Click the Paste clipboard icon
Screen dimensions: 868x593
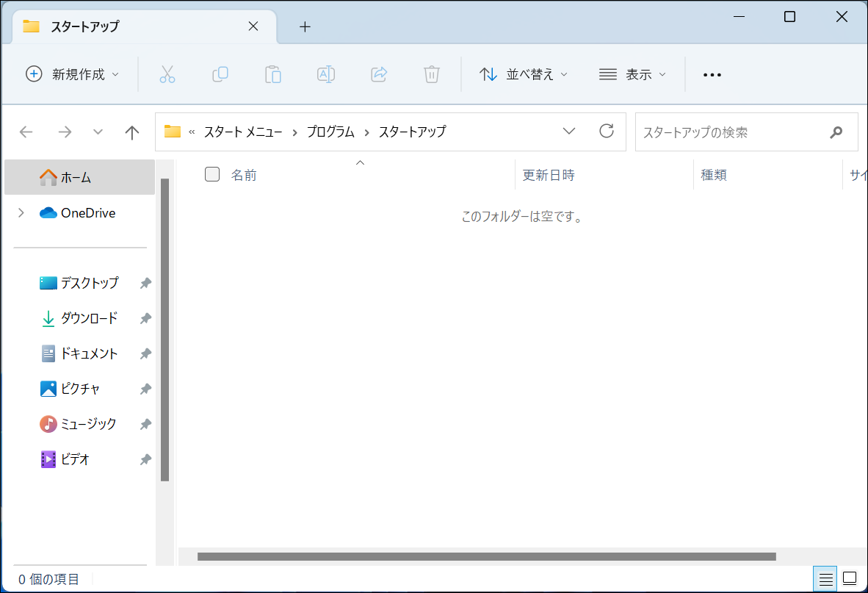[x=273, y=74]
